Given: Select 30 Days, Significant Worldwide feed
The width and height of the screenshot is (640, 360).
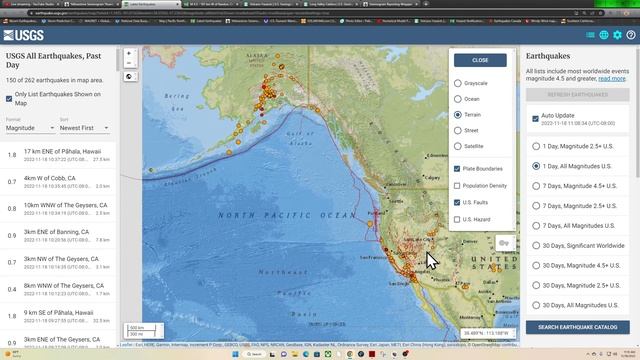Looking at the screenshot, I should pos(536,246).
